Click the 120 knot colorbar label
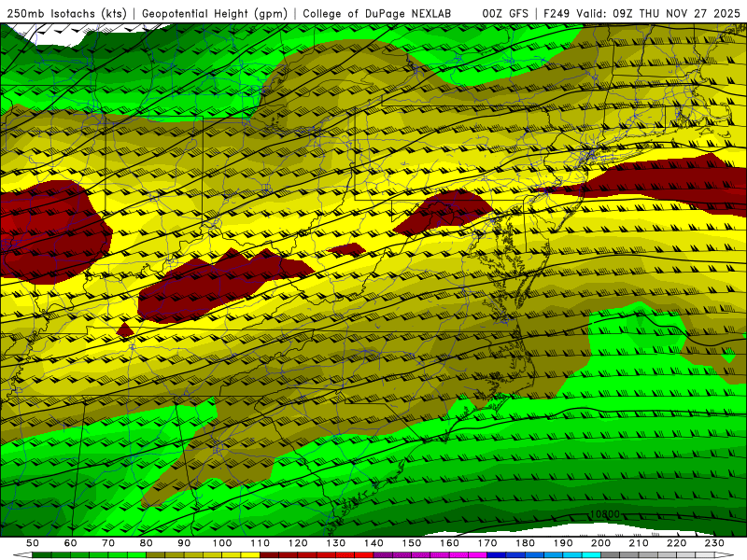The height and width of the screenshot is (560, 747). click(298, 543)
